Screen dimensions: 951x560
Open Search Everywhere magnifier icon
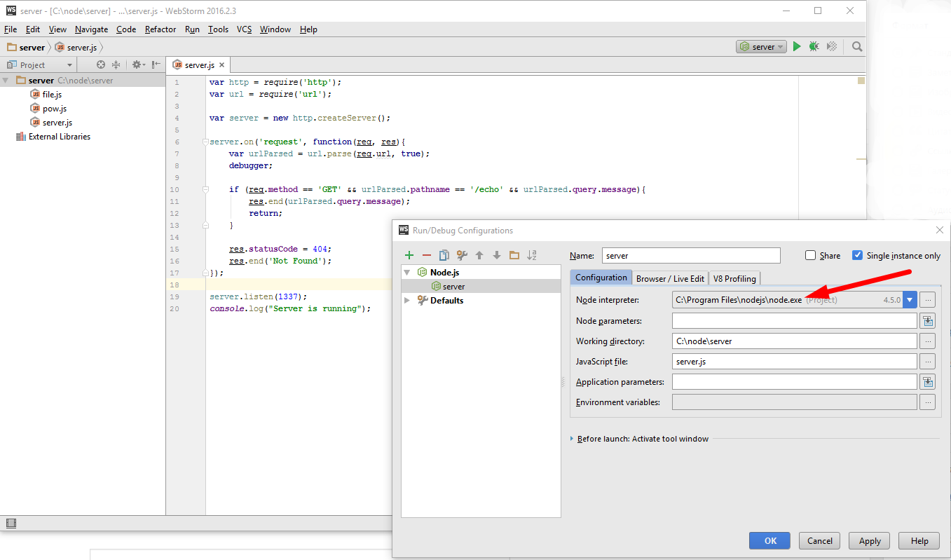tap(856, 47)
